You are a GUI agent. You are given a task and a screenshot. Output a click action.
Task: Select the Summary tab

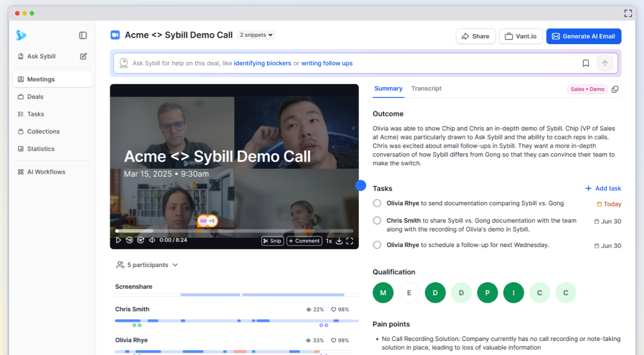coord(389,88)
